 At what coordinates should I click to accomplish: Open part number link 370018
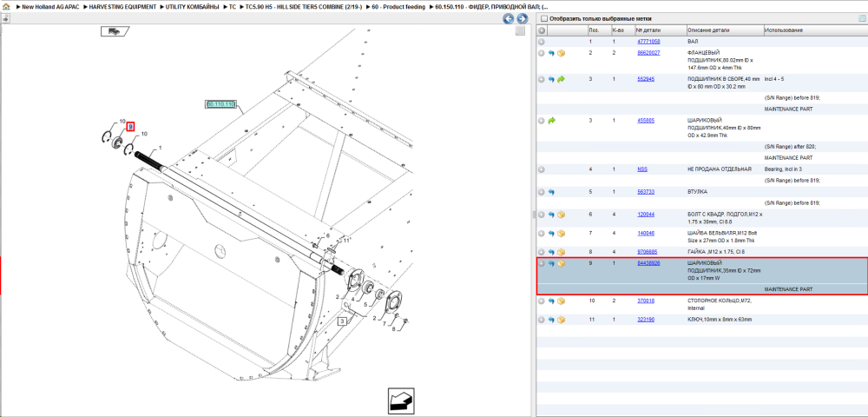click(646, 301)
